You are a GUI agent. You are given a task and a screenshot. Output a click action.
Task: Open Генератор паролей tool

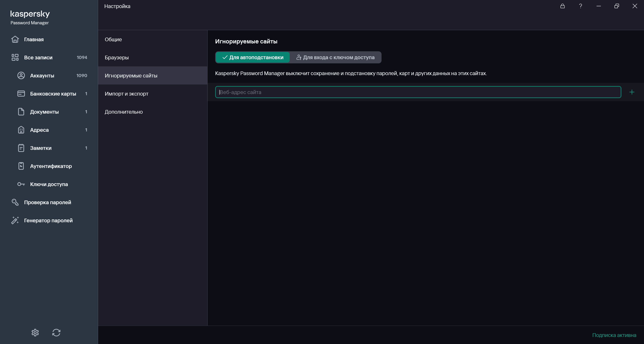(48, 221)
